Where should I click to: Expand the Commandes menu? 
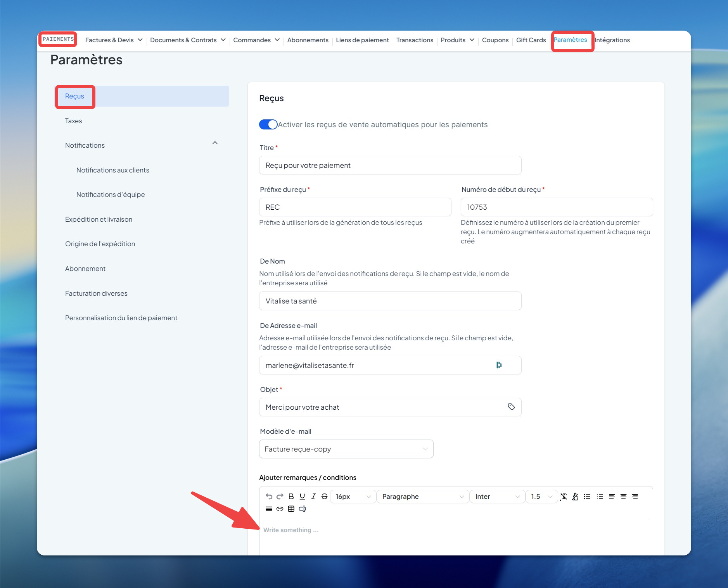tap(256, 40)
